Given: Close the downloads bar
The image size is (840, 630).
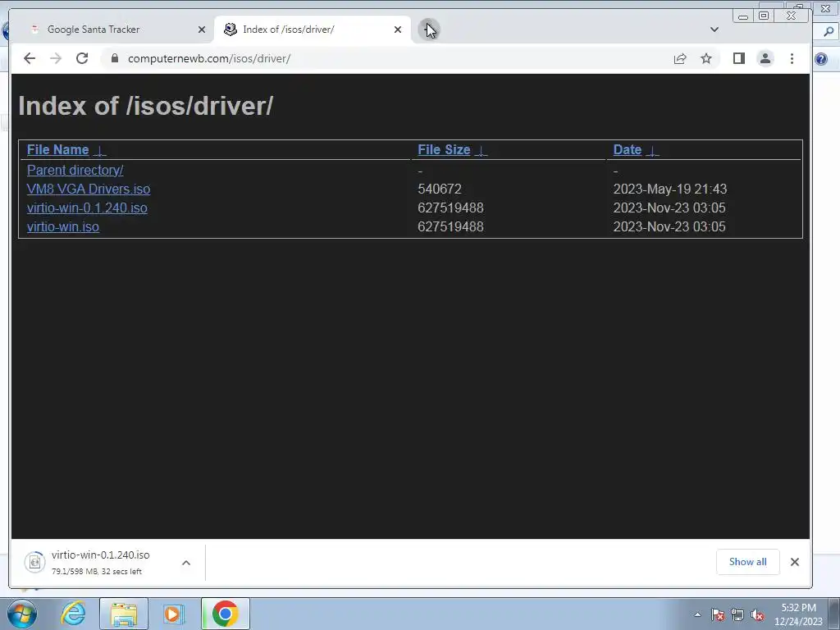Looking at the screenshot, I should [x=794, y=561].
